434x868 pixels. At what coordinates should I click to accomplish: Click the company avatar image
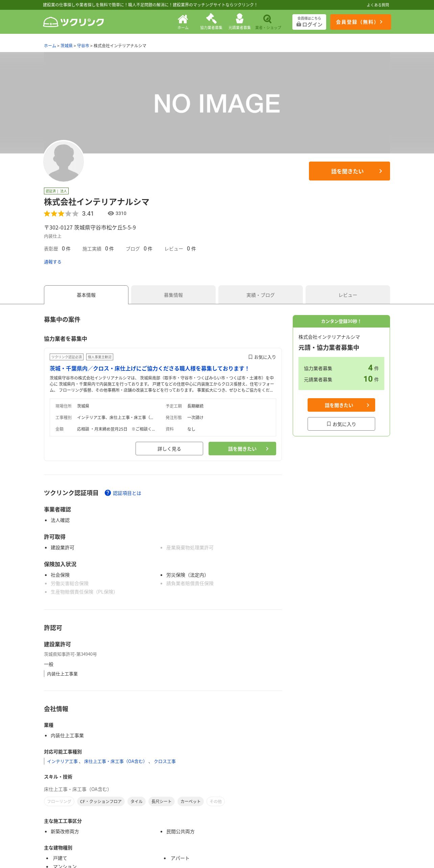tap(64, 161)
